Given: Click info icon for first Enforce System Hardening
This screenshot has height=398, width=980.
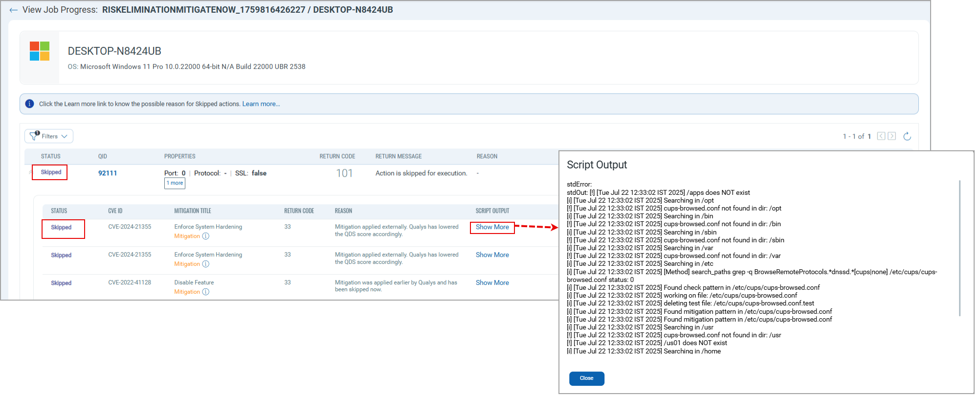Looking at the screenshot, I should point(206,236).
